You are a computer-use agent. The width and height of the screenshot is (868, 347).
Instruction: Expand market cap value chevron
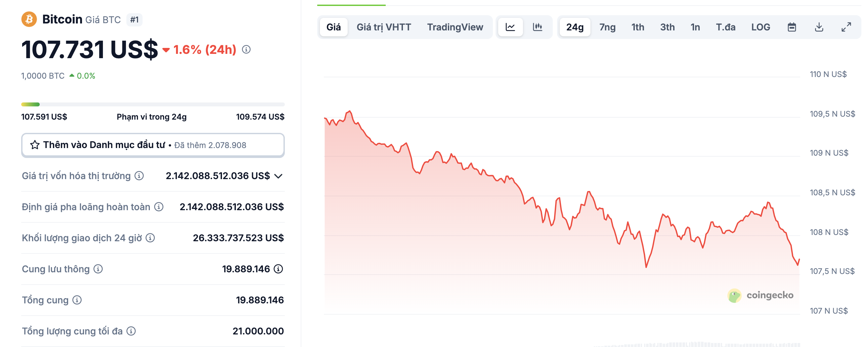pos(278,176)
